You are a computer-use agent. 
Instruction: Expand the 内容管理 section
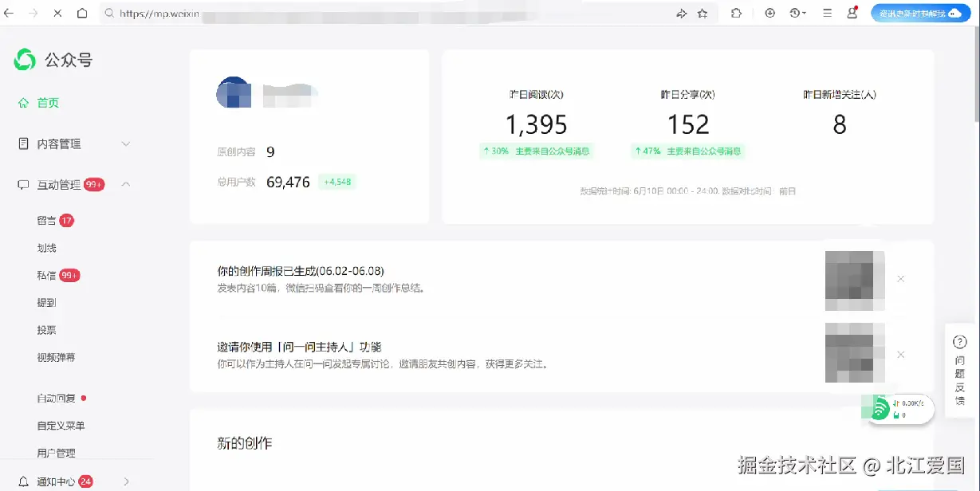pyautogui.click(x=125, y=143)
